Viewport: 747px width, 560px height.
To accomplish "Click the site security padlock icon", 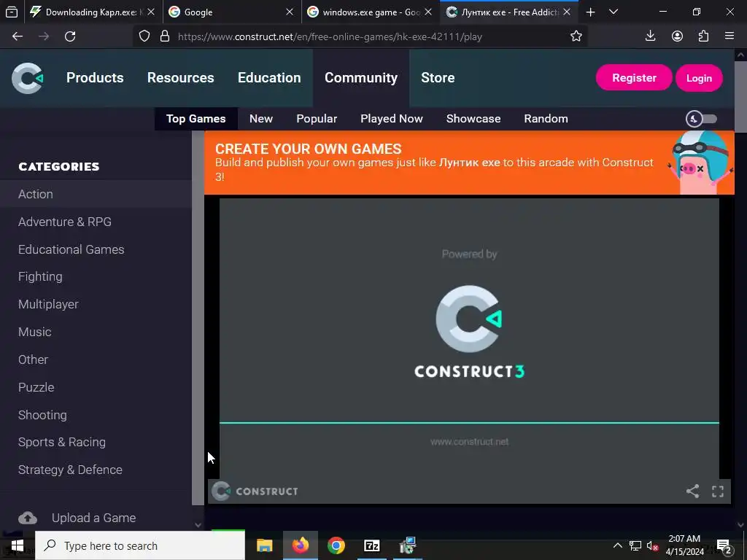I will point(165,36).
